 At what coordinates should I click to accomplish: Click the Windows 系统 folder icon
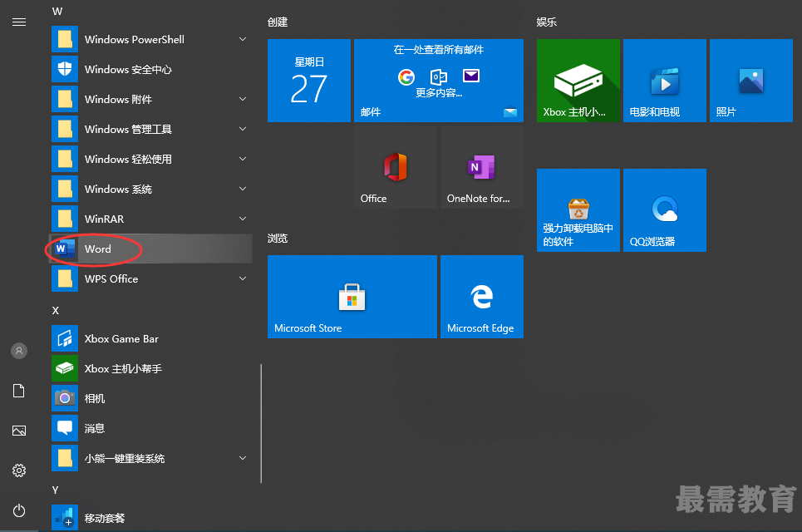coord(65,189)
